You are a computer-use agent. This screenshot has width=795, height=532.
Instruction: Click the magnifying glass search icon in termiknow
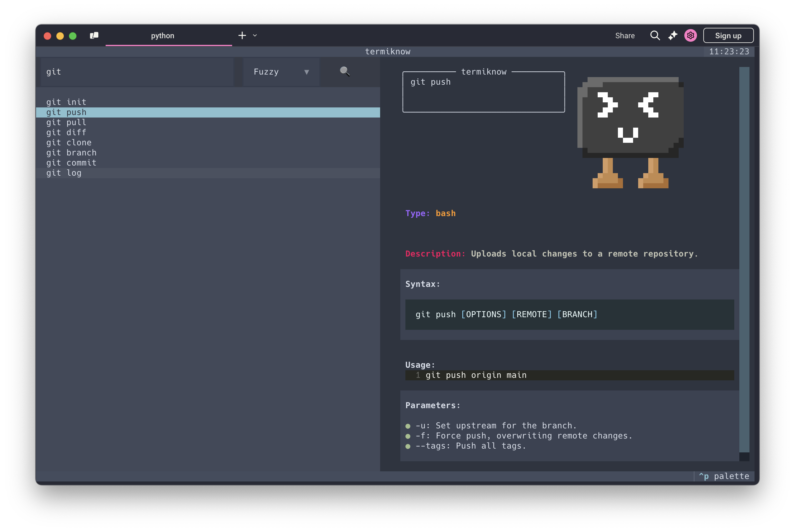click(345, 71)
